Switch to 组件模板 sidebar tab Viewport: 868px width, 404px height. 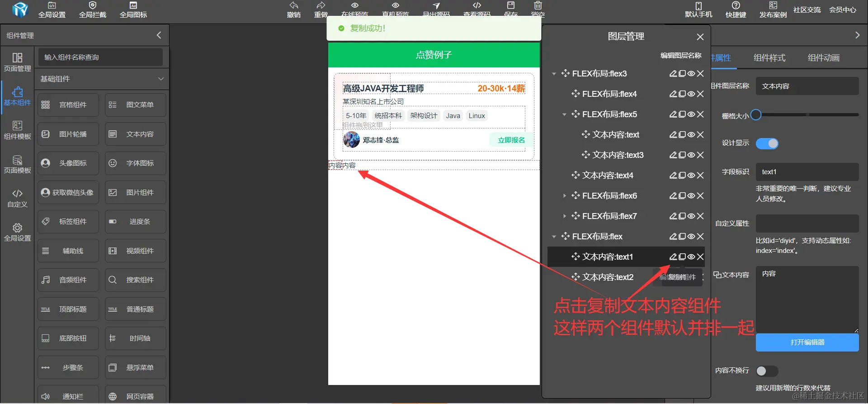coord(17,130)
